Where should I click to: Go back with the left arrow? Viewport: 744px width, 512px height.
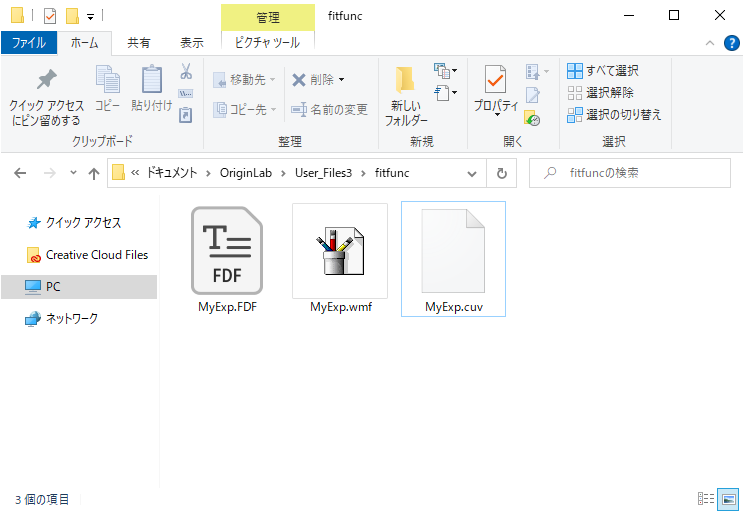20,173
